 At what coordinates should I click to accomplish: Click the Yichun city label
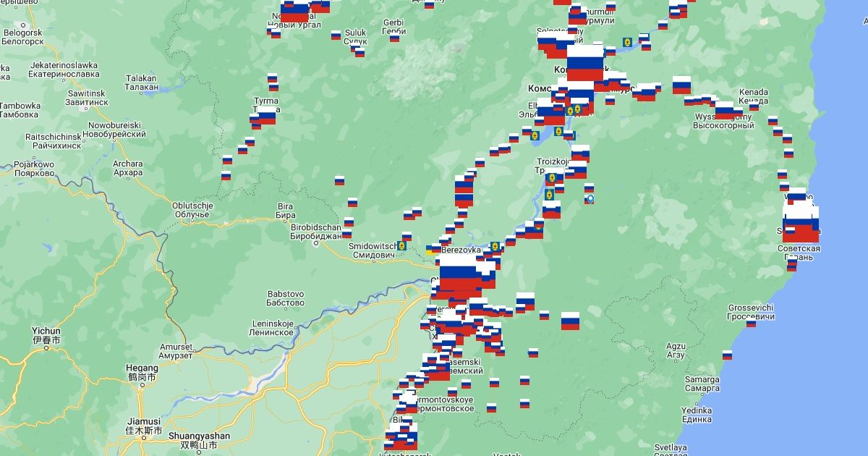pos(46,335)
